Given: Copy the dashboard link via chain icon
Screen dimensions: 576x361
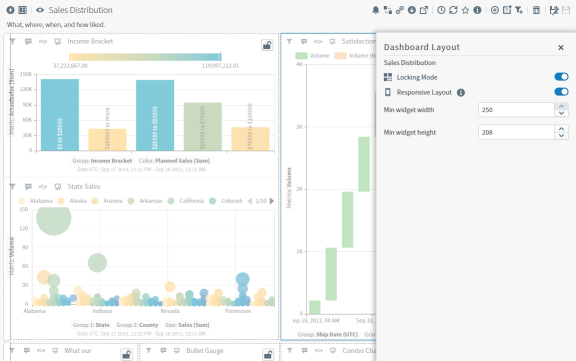Looking at the screenshot, I should pyautogui.click(x=400, y=10).
